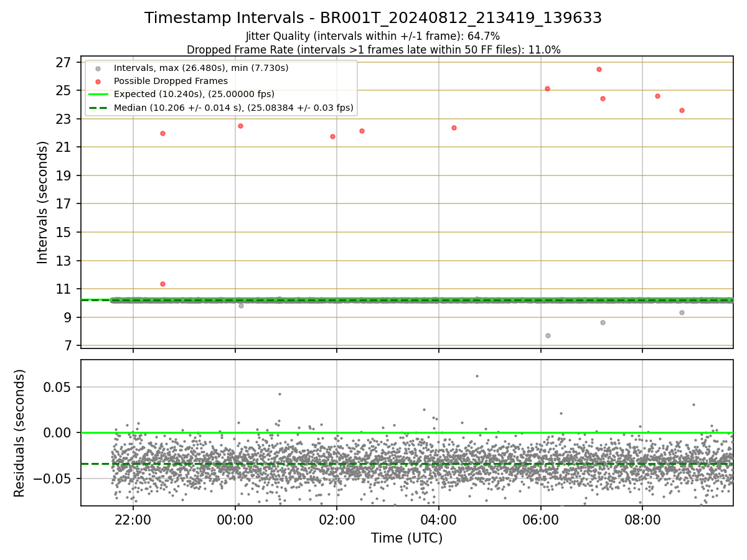The width and height of the screenshot is (747, 560).
Task: Click the red point near 24.6 seconds after 08:00
Action: (657, 96)
